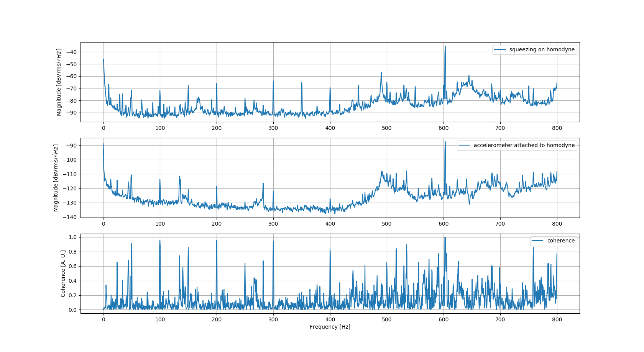644x352 pixels.
Task: Click the 600 x-tick under the accelerometer plot
Action: [444, 224]
